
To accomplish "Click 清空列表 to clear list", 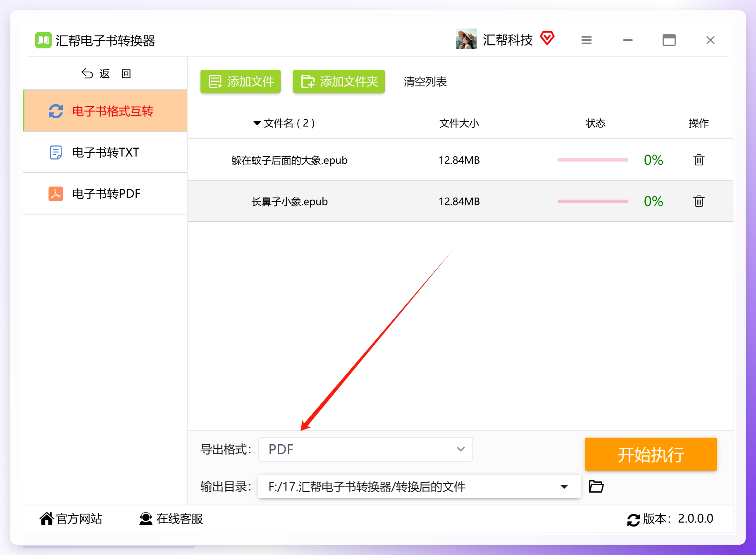I will click(425, 82).
